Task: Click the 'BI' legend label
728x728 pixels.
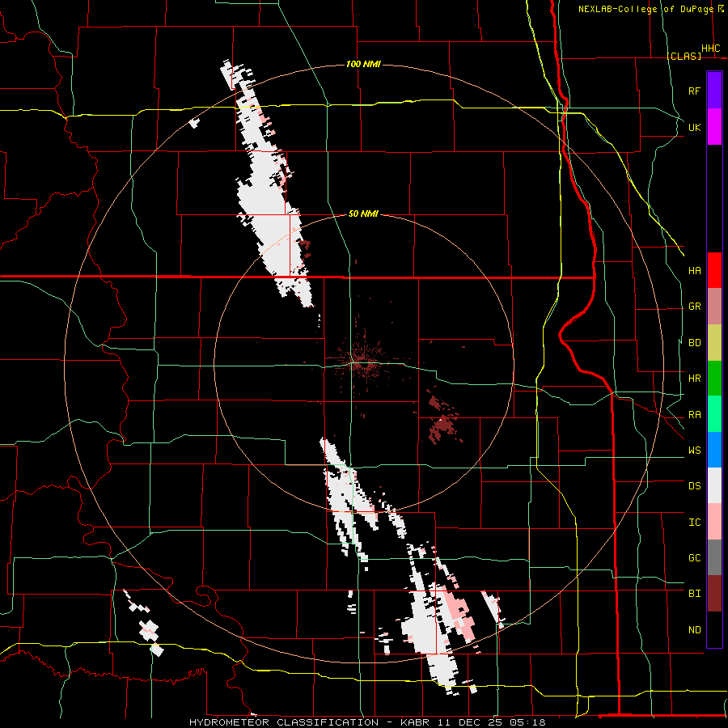Action: coord(694,594)
